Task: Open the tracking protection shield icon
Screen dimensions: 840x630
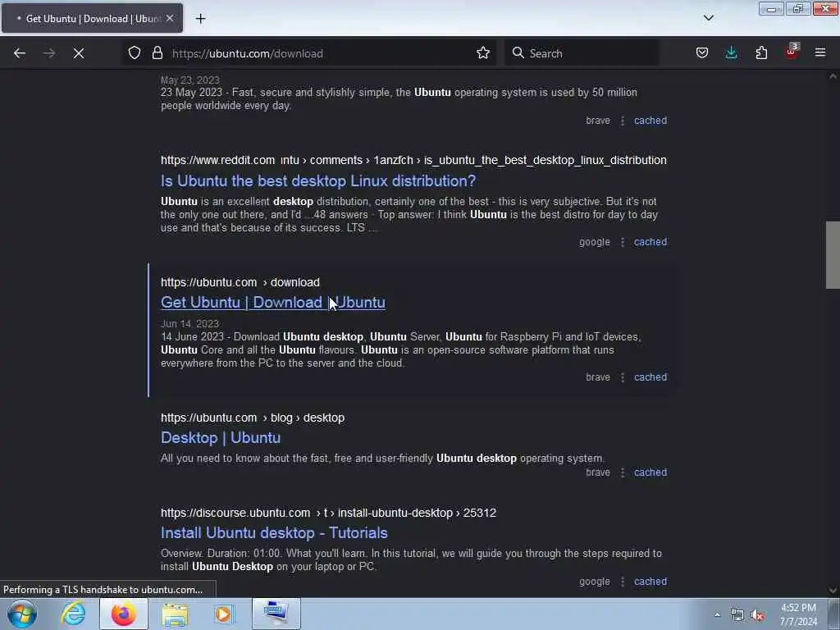Action: pyautogui.click(x=135, y=53)
